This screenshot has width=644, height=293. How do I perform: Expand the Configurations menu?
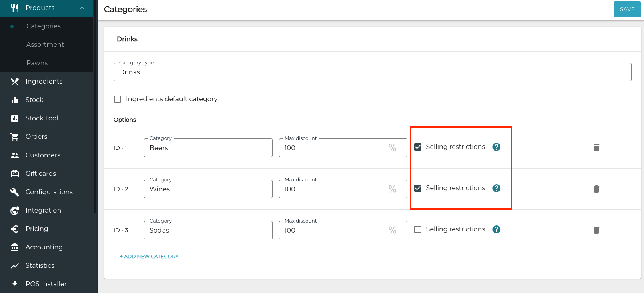[x=49, y=192]
